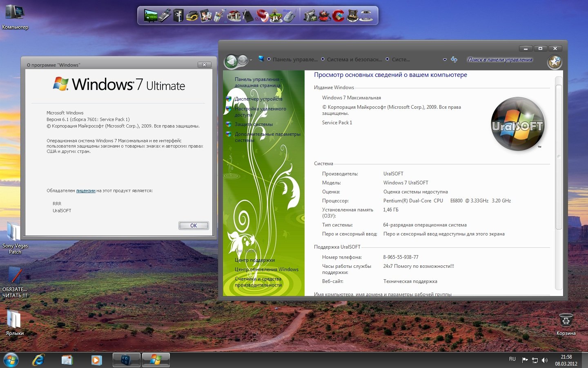Open the TV monitor icon in the top dock
The width and height of the screenshot is (588, 368).
tap(151, 16)
